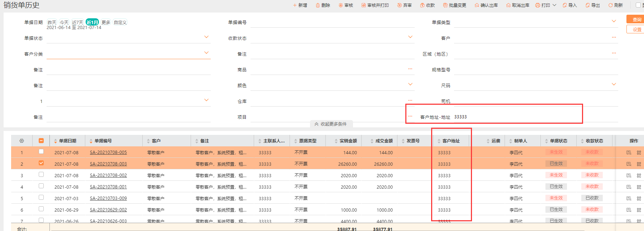The image size is (644, 231).
Task: Click the 新增 (add new) toolbar icon
Action: pyautogui.click(x=295, y=5)
